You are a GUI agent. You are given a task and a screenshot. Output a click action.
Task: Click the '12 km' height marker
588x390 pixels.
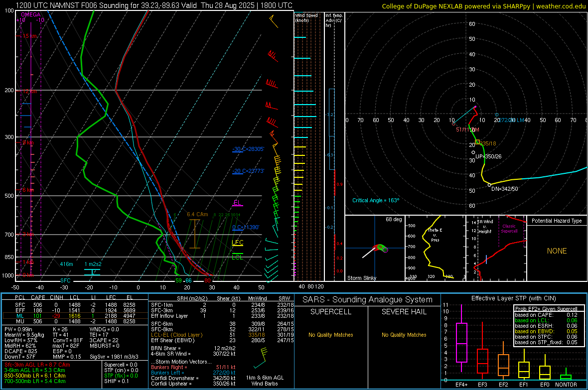pyautogui.click(x=29, y=92)
